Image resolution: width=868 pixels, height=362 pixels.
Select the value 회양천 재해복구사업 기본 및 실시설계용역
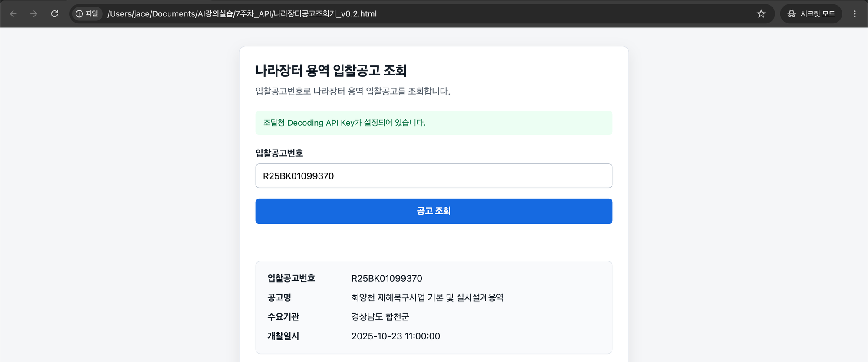click(427, 297)
